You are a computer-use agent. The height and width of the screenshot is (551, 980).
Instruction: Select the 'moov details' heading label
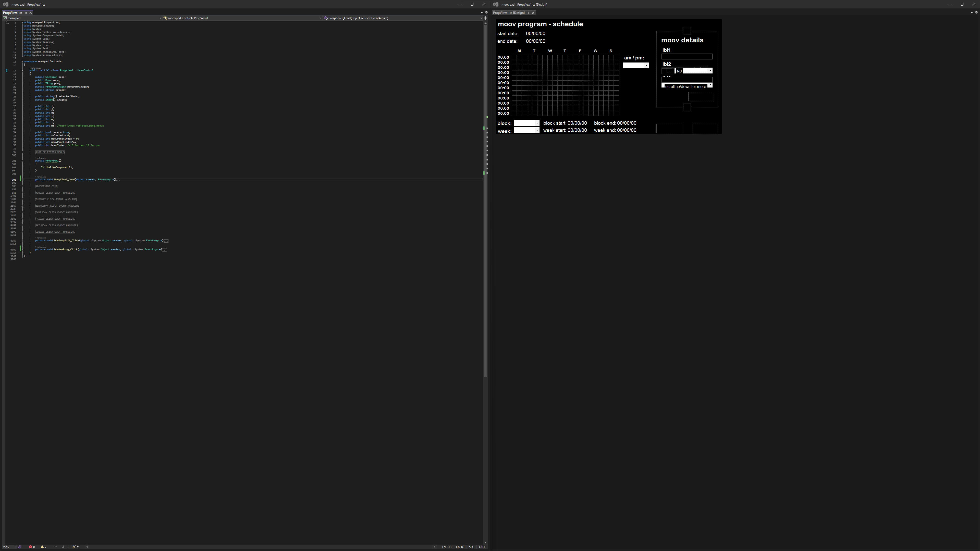(x=682, y=40)
